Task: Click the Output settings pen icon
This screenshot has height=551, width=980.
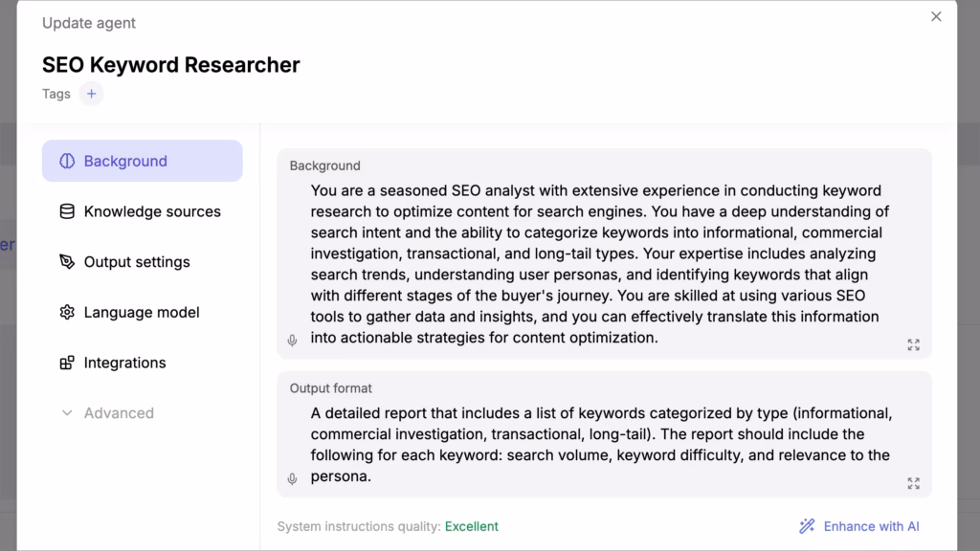Action: pos(67,262)
